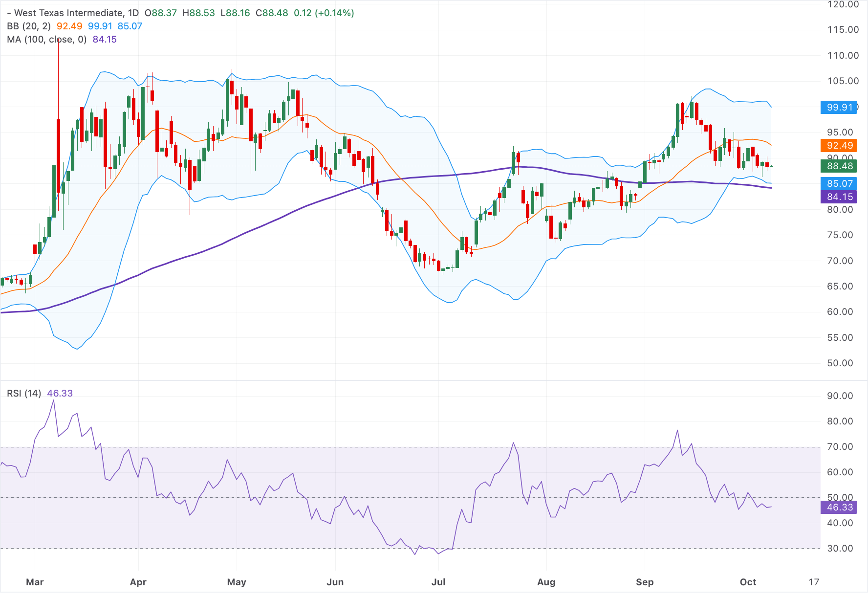Click the 120.00 price axis label
868x598 pixels.
coord(843,5)
